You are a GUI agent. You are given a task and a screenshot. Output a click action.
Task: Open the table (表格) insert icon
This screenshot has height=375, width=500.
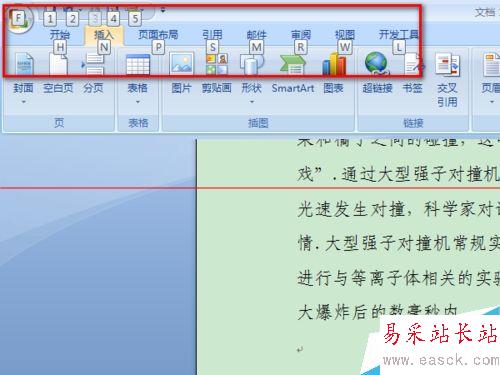pyautogui.click(x=138, y=64)
